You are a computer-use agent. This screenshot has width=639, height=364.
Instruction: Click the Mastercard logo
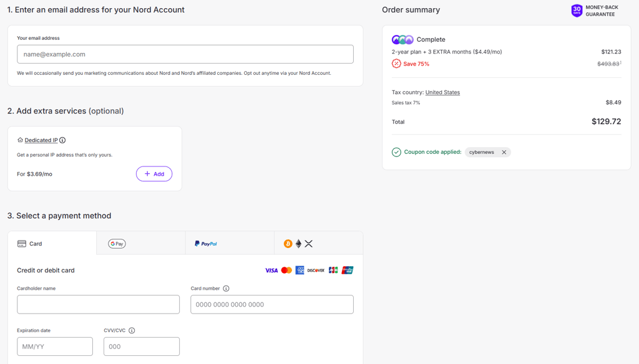pos(286,271)
